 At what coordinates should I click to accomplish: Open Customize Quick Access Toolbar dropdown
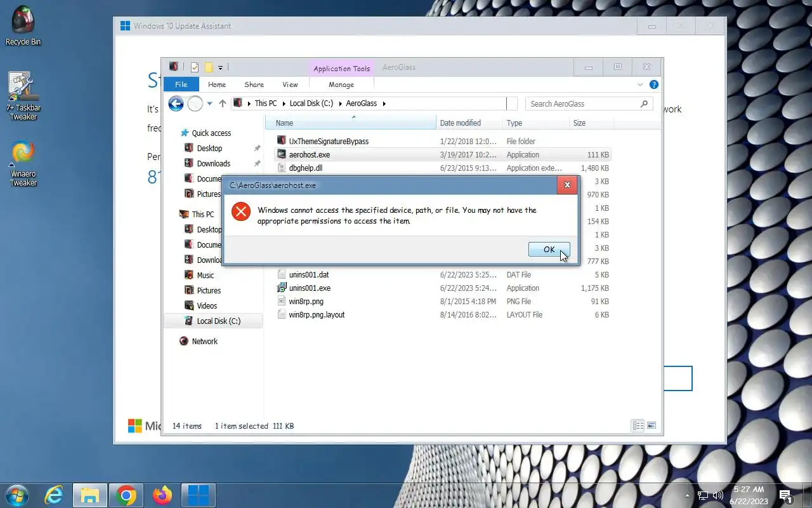[220, 67]
